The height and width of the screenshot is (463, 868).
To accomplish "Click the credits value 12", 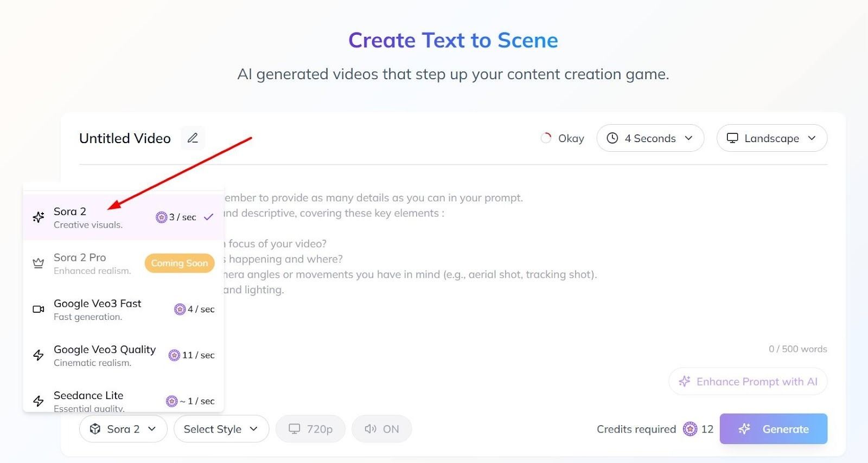I will coord(707,429).
